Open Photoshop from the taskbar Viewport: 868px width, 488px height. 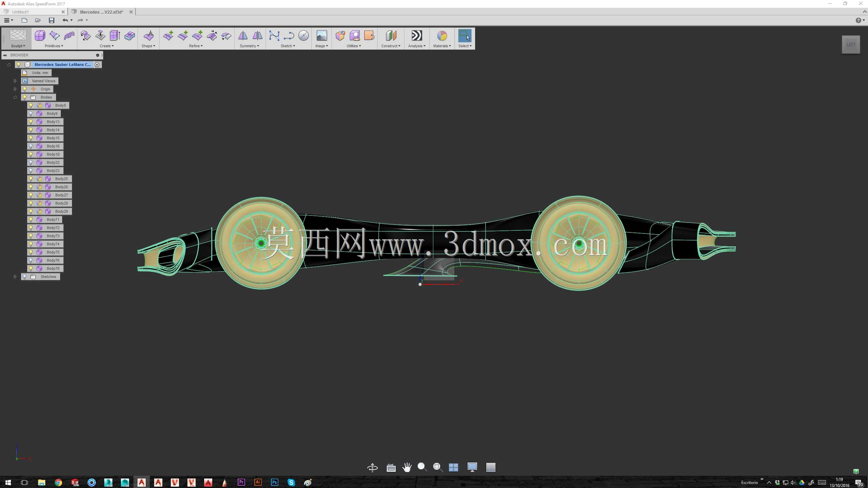click(x=274, y=483)
